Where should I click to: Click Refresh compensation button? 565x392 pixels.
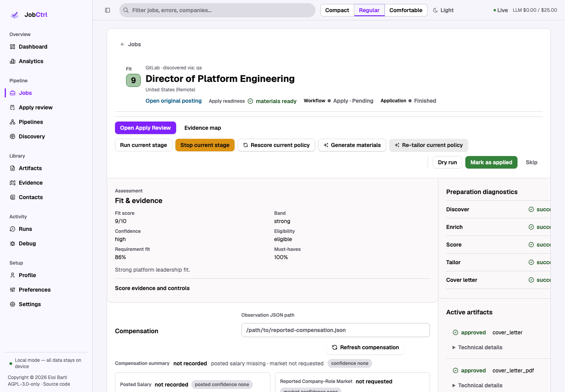tap(365, 347)
